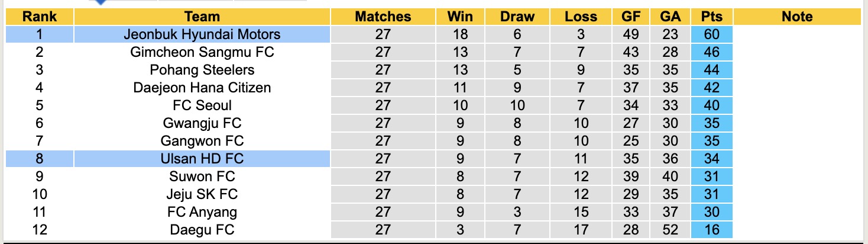The width and height of the screenshot is (868, 244).
Task: Click the Pts column header
Action: (x=711, y=17)
